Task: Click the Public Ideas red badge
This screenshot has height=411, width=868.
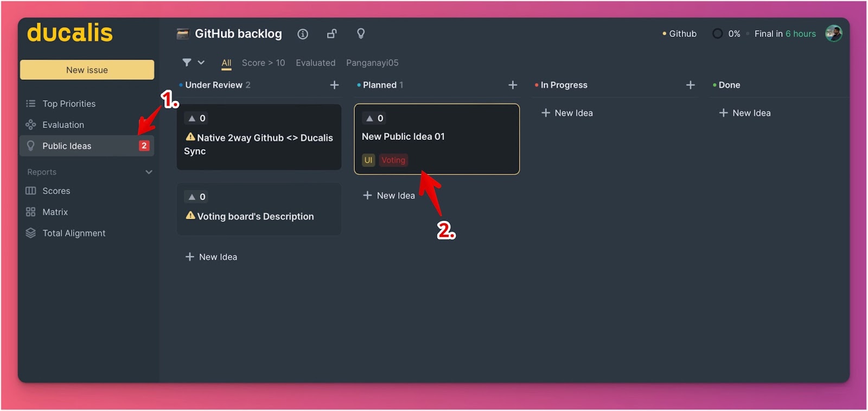Action: tap(144, 145)
